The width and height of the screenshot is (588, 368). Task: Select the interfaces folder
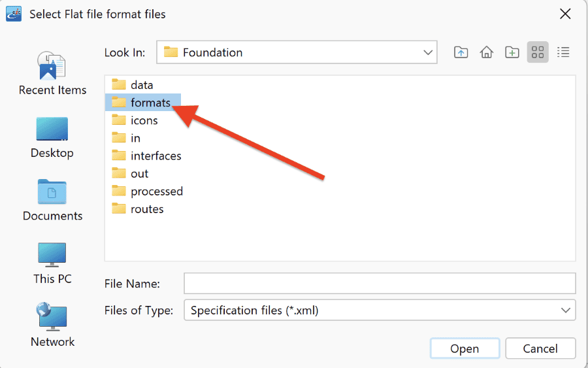point(146,156)
